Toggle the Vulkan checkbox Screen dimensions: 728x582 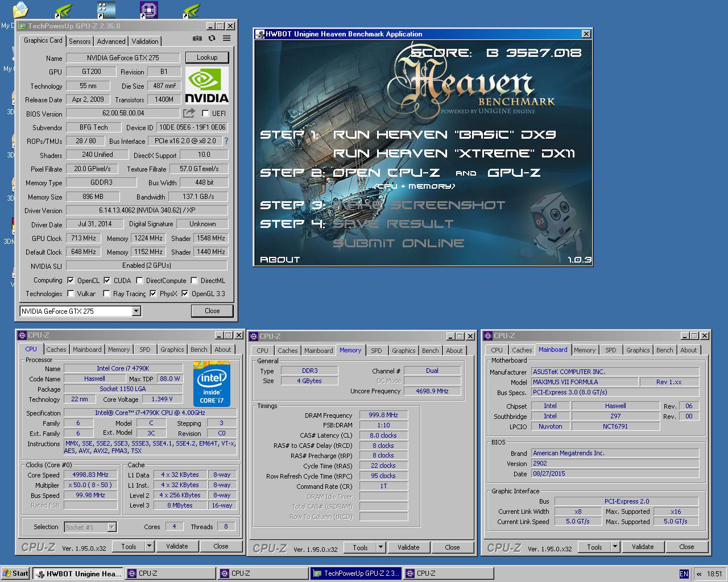pyautogui.click(x=71, y=293)
